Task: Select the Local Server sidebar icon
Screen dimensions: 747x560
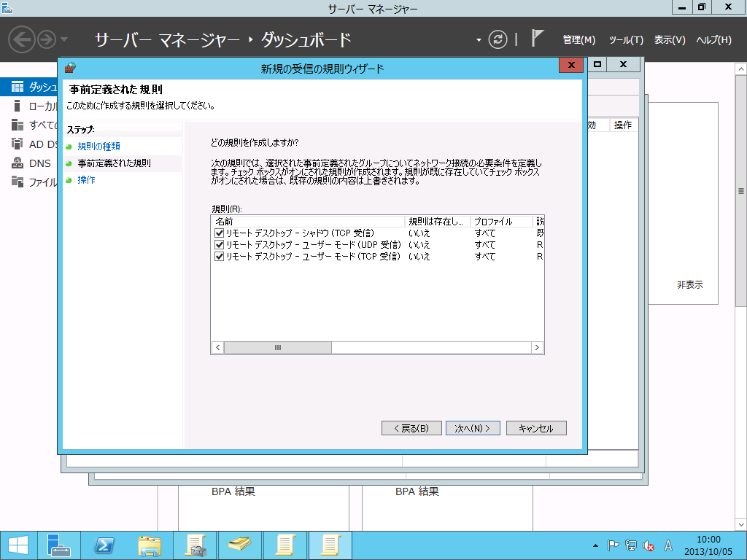Action: coord(18,106)
